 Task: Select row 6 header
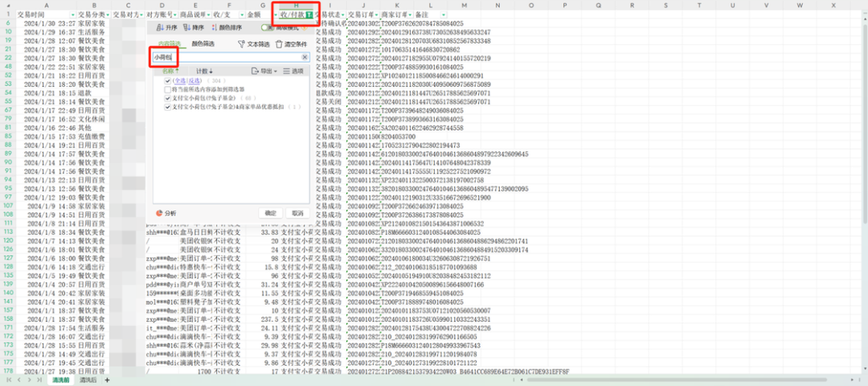pos(8,23)
